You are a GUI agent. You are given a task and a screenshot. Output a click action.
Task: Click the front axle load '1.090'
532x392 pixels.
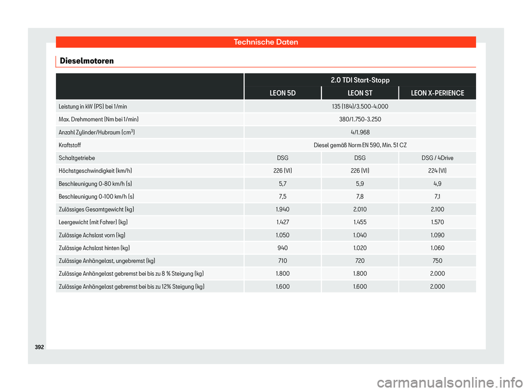point(437,235)
